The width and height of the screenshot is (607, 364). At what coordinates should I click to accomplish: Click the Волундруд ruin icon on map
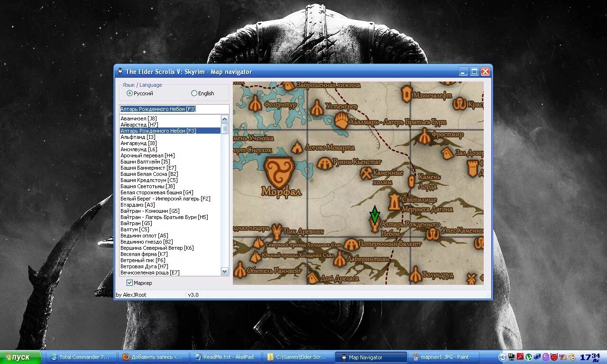pos(415,274)
